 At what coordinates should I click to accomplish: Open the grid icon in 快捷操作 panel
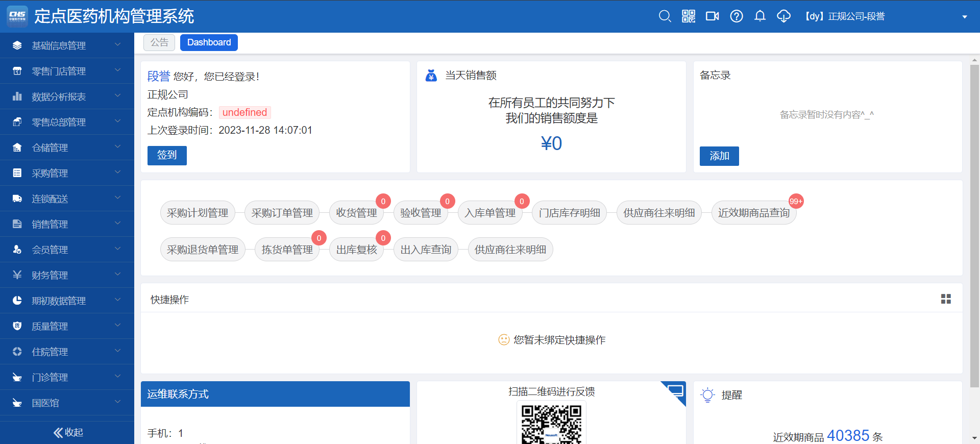click(x=946, y=299)
